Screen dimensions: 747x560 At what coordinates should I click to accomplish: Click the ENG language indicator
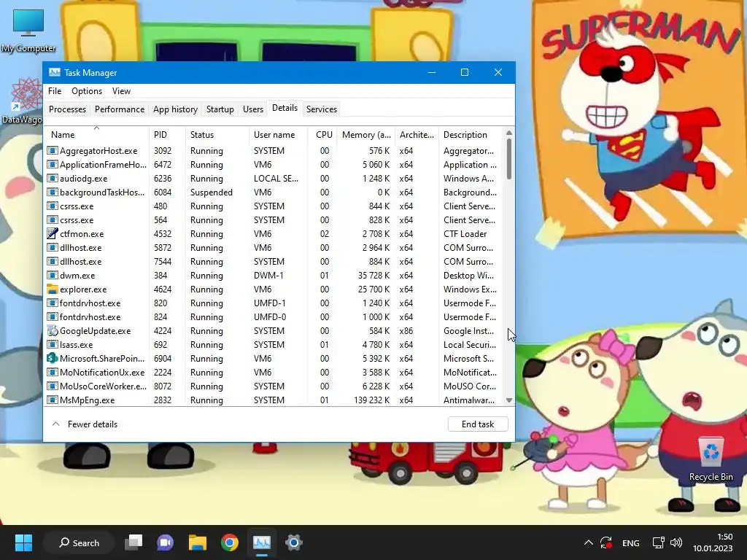click(631, 542)
